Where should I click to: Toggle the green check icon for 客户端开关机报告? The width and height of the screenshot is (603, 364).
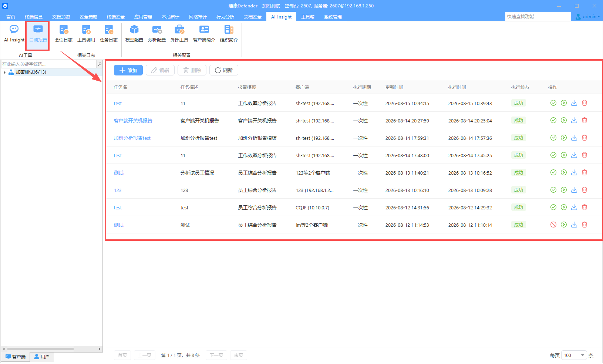[x=553, y=120]
